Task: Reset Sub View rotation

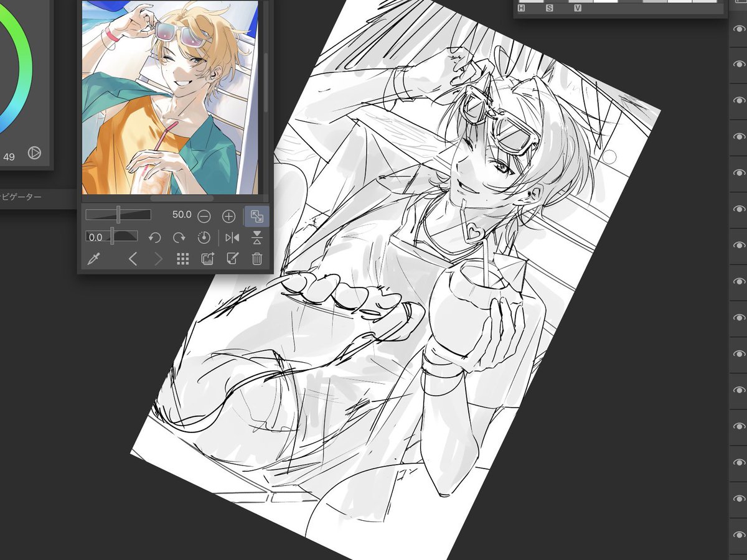Action: (204, 238)
